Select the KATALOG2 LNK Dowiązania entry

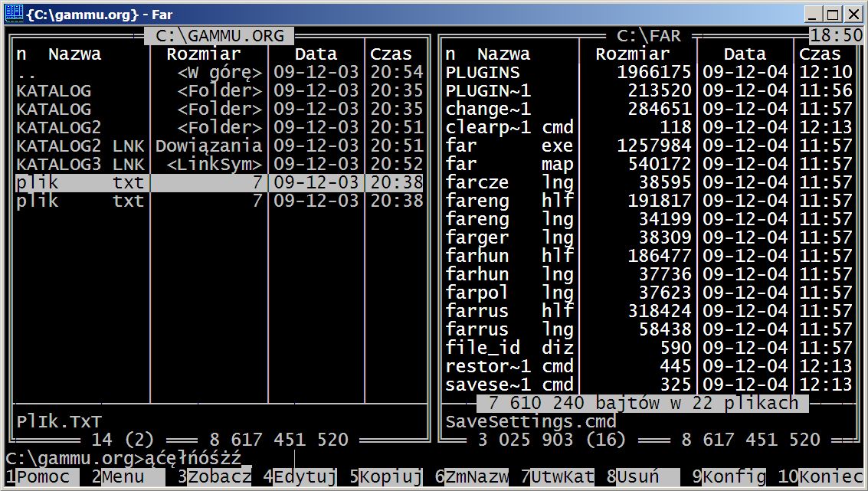[x=219, y=146]
